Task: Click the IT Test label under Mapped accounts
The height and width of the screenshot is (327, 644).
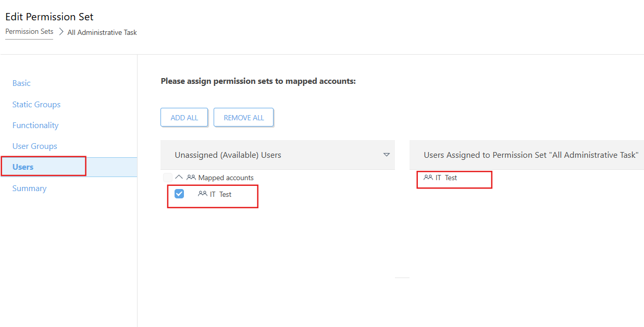Action: [x=220, y=194]
